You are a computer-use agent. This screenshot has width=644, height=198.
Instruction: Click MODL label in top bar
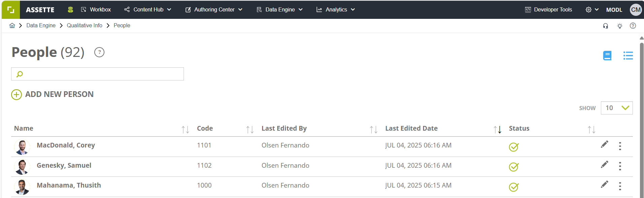pyautogui.click(x=614, y=10)
